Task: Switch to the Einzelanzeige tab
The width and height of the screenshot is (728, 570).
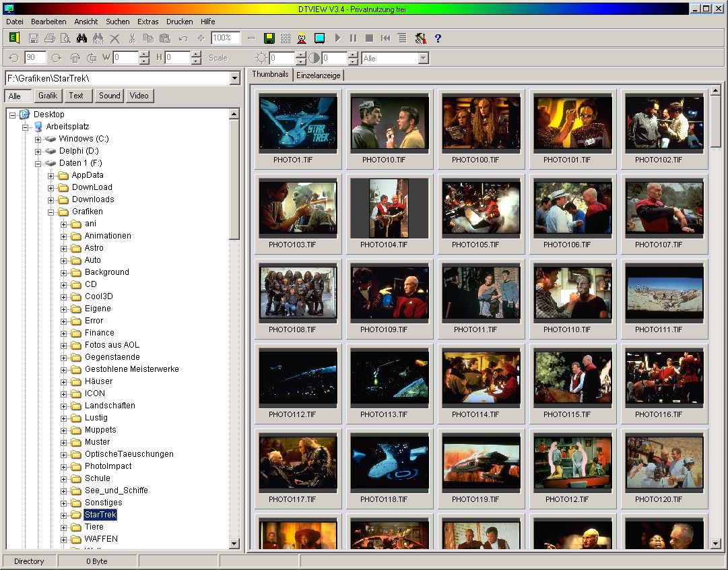Action: (x=319, y=75)
